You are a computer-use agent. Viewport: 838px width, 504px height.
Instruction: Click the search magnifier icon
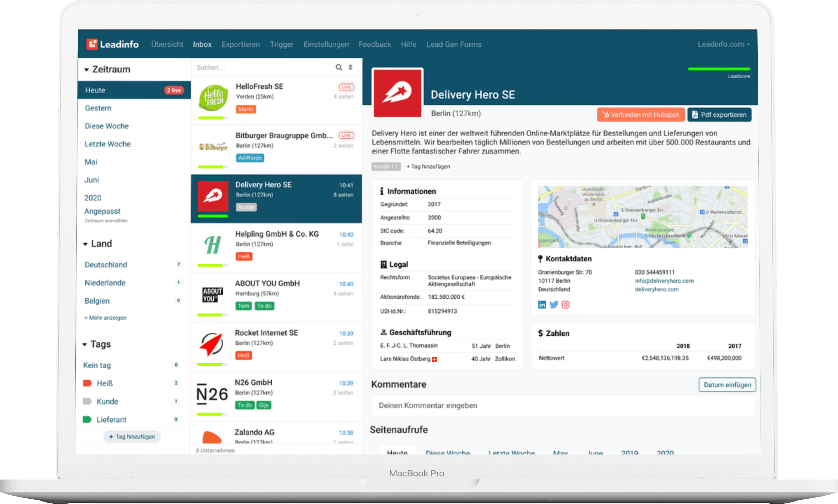339,67
